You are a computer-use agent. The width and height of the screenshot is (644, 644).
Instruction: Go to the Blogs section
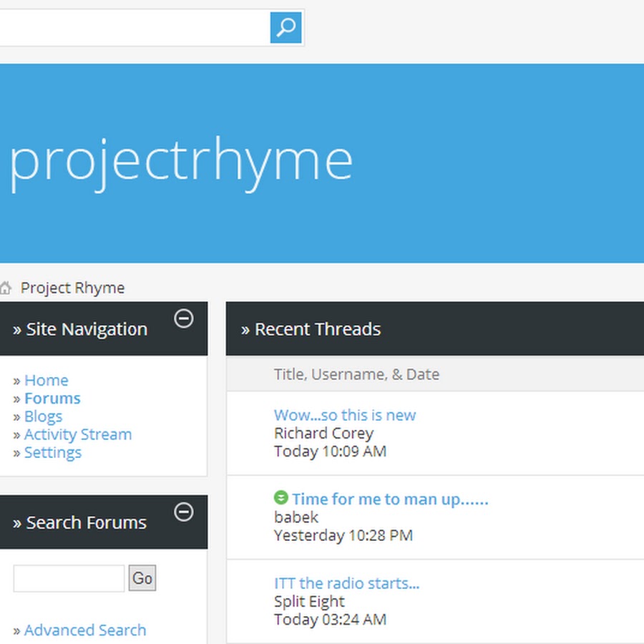point(43,416)
